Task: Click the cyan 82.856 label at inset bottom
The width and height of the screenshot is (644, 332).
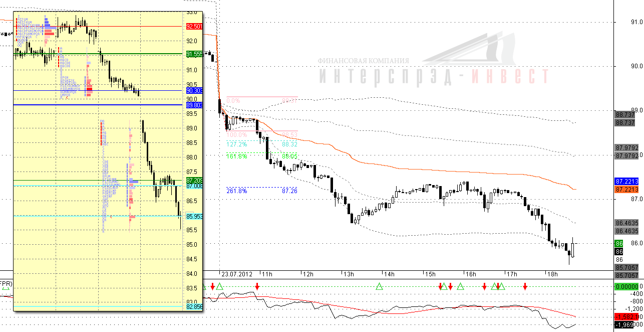Action: [194, 306]
